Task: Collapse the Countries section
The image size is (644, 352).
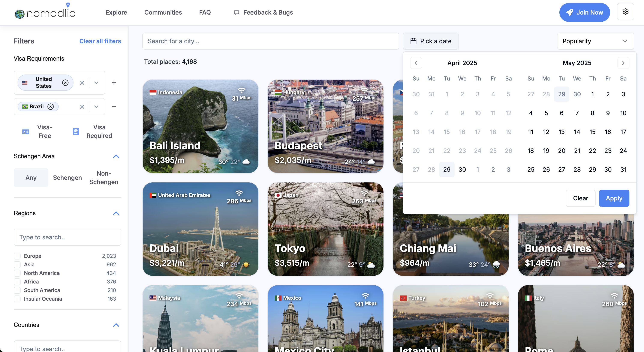Action: tap(116, 325)
